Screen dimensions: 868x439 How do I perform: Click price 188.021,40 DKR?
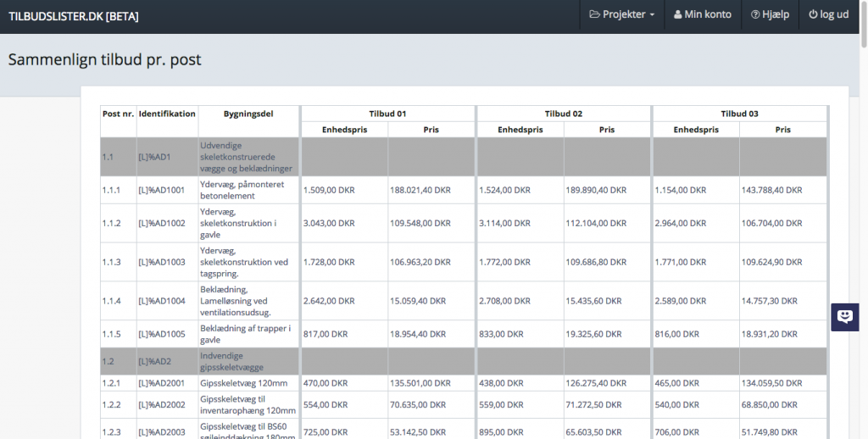420,190
